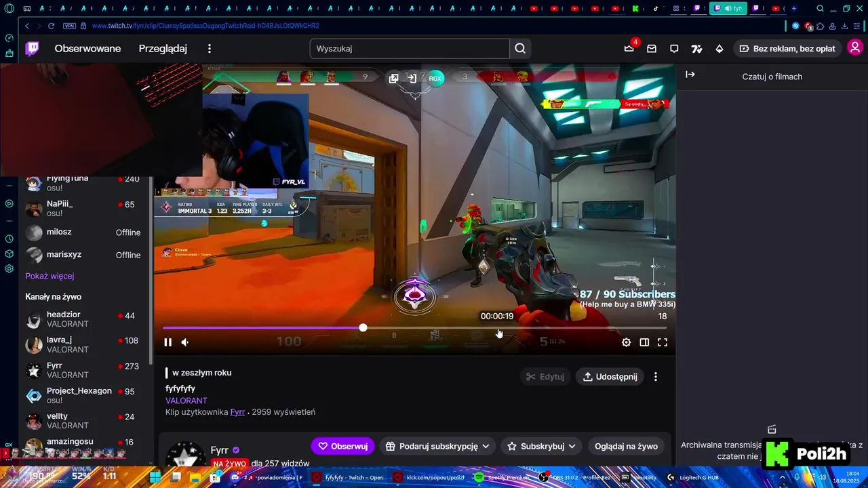Viewport: 868px width, 488px height.
Task: Click the timeline at 00:00:19
Action: point(497,328)
